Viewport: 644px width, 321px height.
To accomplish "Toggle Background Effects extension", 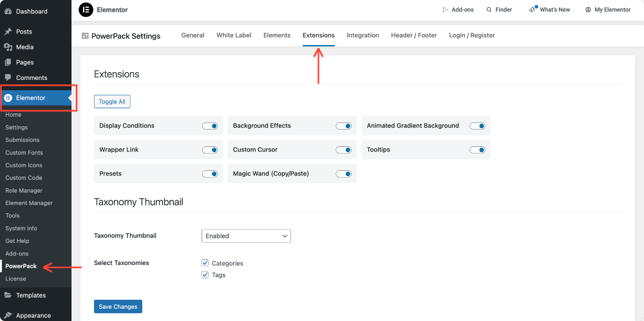I will point(344,126).
